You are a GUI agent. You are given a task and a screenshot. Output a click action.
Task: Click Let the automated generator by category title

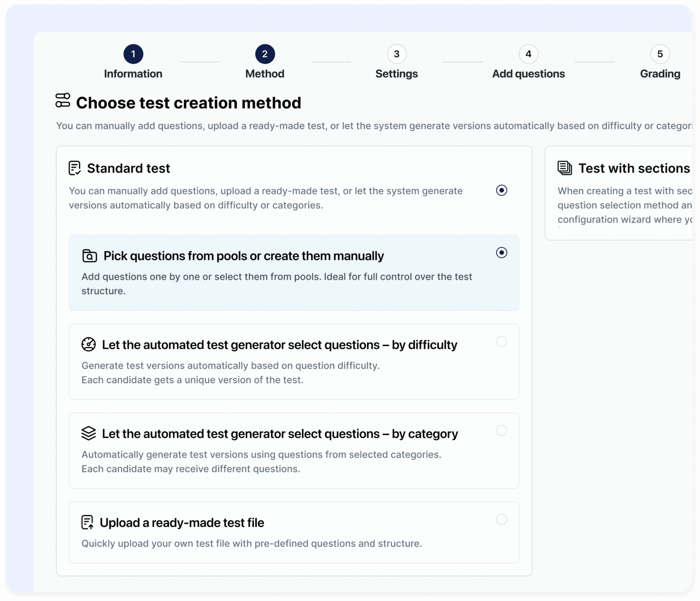pos(280,434)
